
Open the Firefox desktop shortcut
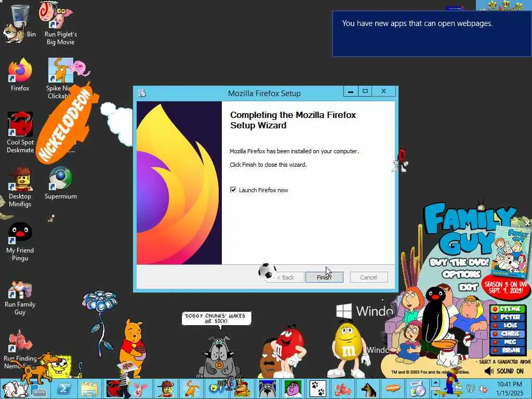click(x=20, y=75)
